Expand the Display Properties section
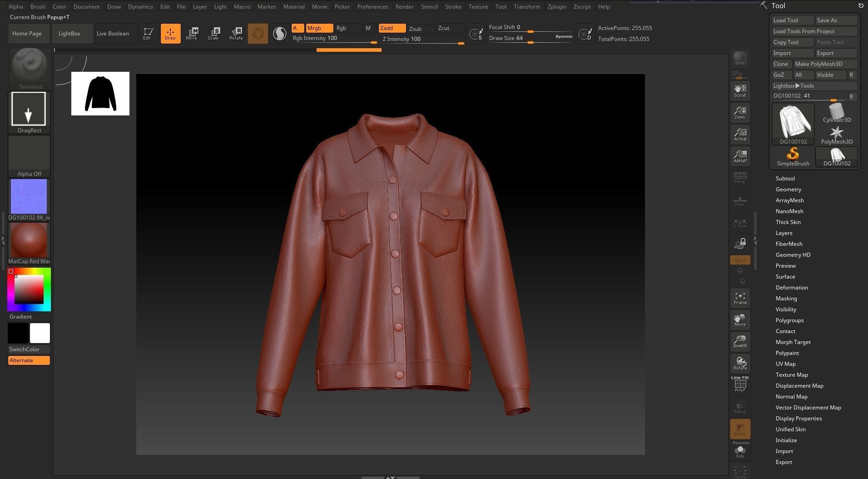868x479 pixels. (799, 419)
